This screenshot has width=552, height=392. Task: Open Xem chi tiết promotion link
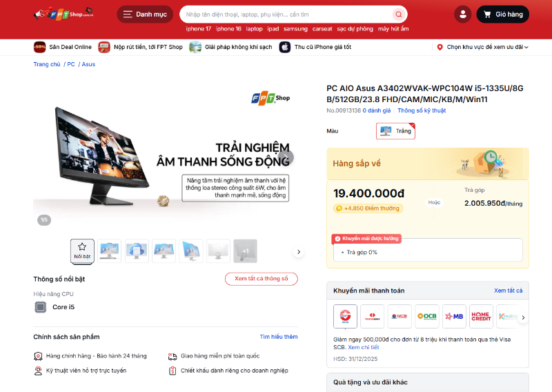pyautogui.click(x=364, y=347)
